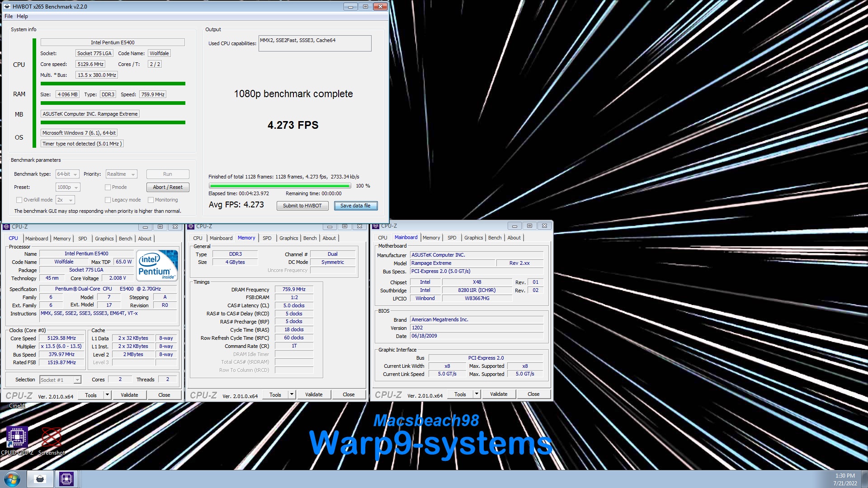Click the southbridge 82801IR (ICH9R) value

click(477, 290)
